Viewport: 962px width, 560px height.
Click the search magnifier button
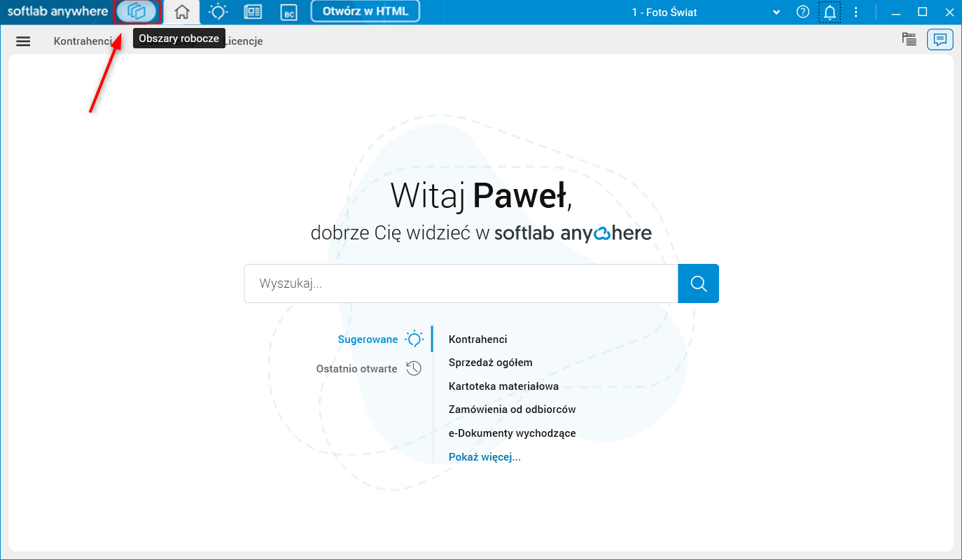[x=698, y=283]
